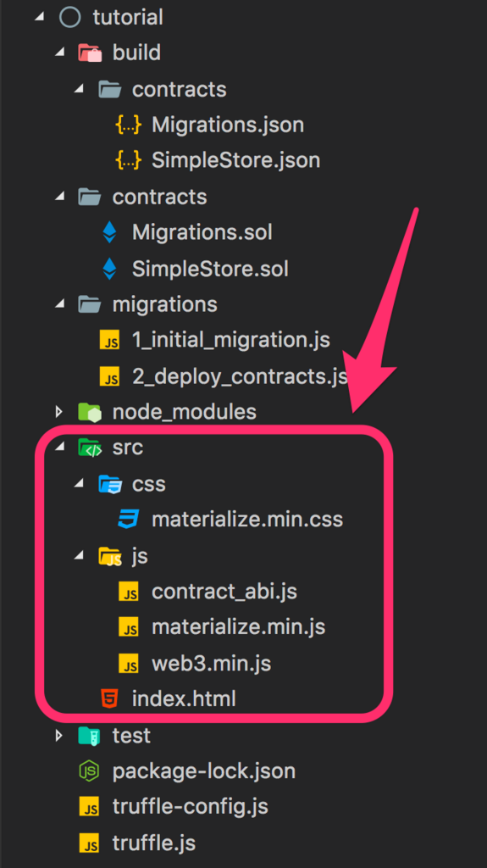
Task: Click the teal test folder icon
Action: [x=90, y=735]
